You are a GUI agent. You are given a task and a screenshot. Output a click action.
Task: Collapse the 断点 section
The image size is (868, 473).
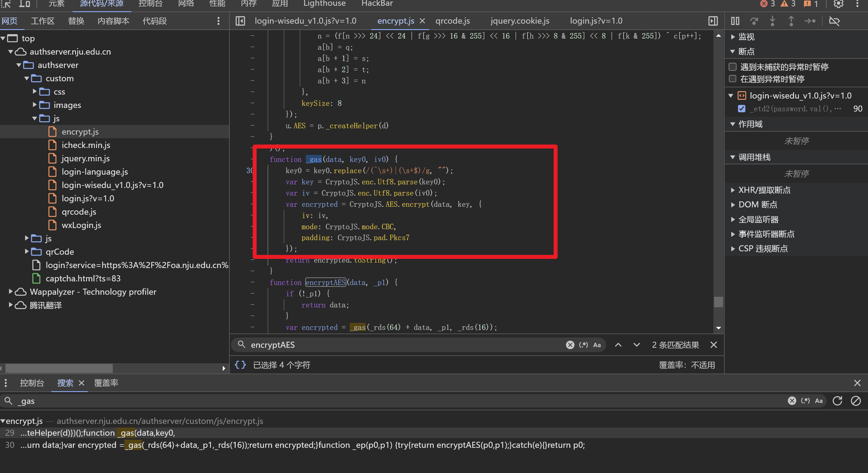pos(733,52)
